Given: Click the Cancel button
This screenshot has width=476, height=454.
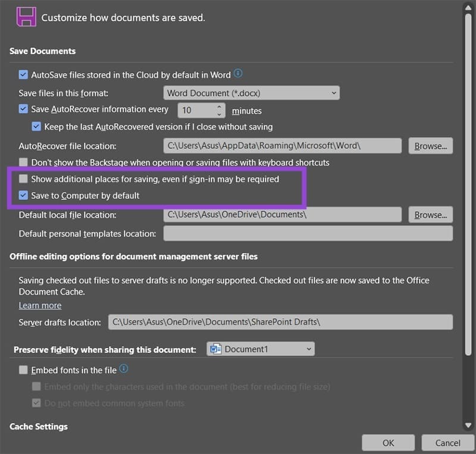Looking at the screenshot, I should coord(448,443).
